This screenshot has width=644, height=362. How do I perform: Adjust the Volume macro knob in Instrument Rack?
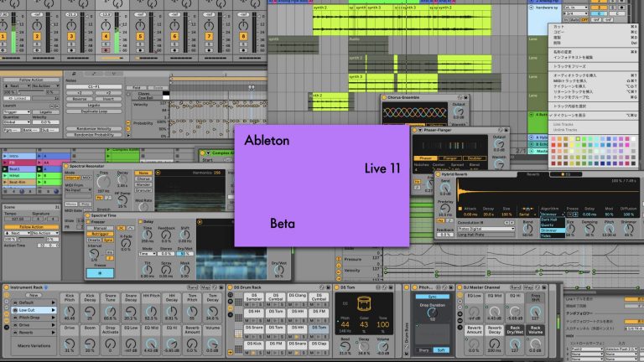pyautogui.click(x=212, y=343)
